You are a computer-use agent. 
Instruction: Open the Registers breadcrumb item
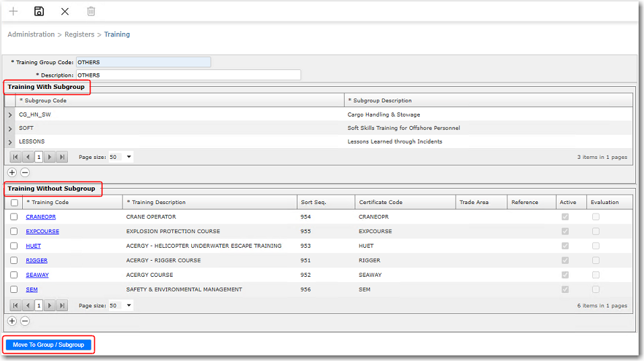coord(79,34)
